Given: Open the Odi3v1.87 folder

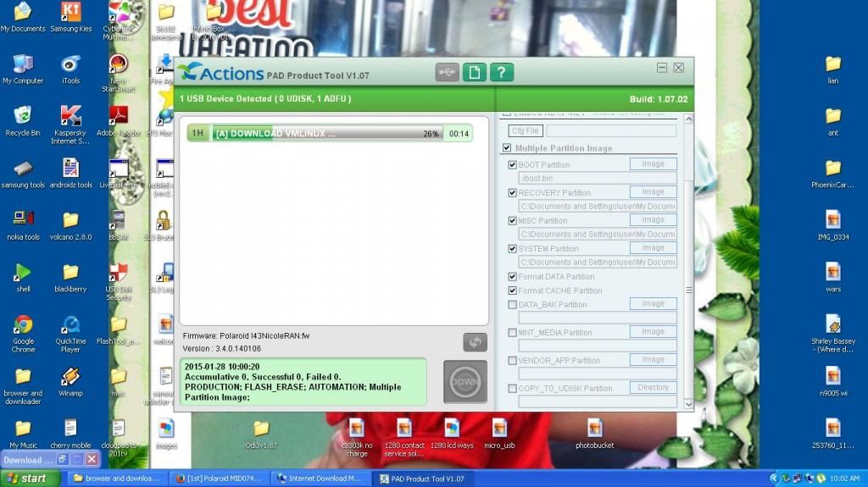Looking at the screenshot, I should point(261,434).
